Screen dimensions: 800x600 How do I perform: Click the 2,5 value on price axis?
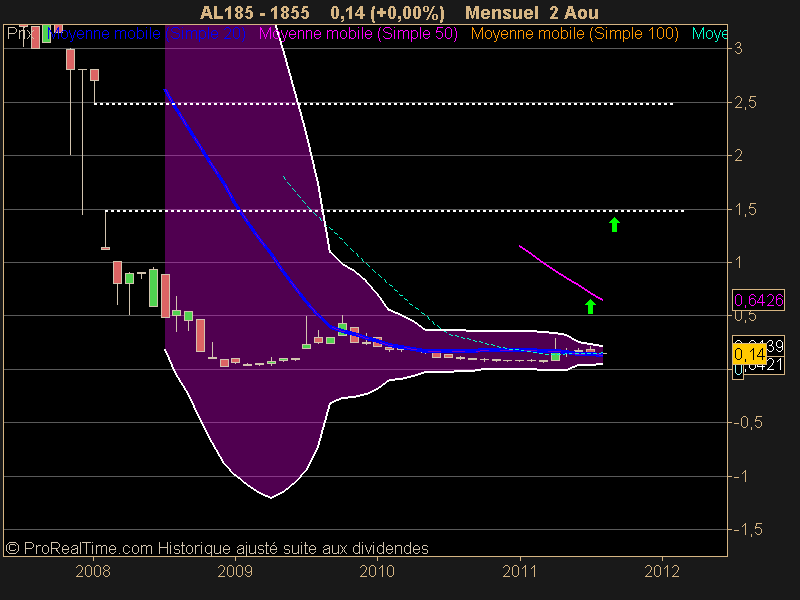tap(745, 103)
